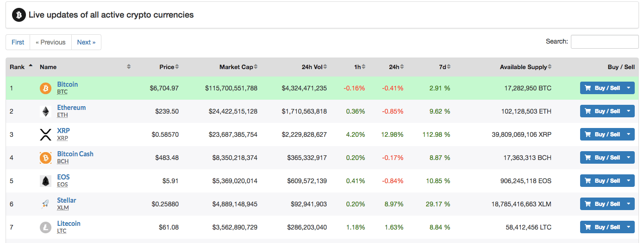Click Bitcoin price $6,704.97

tap(164, 88)
